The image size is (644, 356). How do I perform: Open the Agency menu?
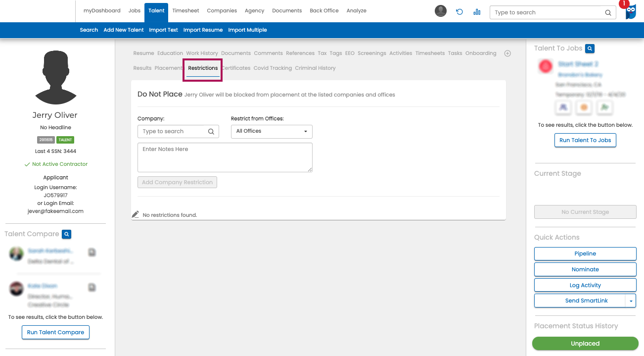tap(255, 11)
